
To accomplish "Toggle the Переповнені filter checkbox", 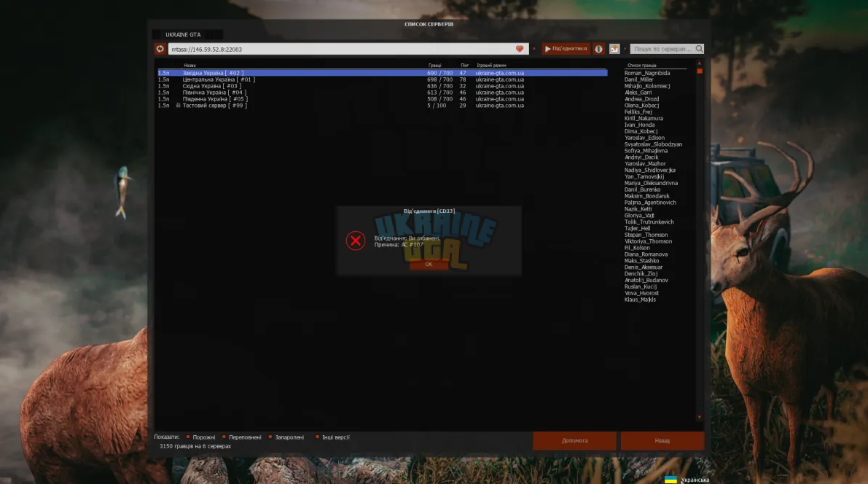I will tap(224, 437).
